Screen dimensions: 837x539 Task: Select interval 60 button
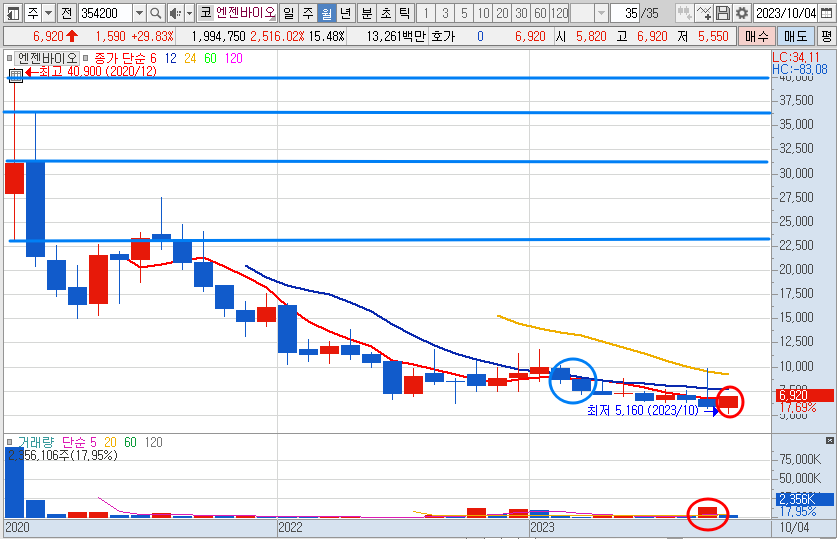point(540,12)
